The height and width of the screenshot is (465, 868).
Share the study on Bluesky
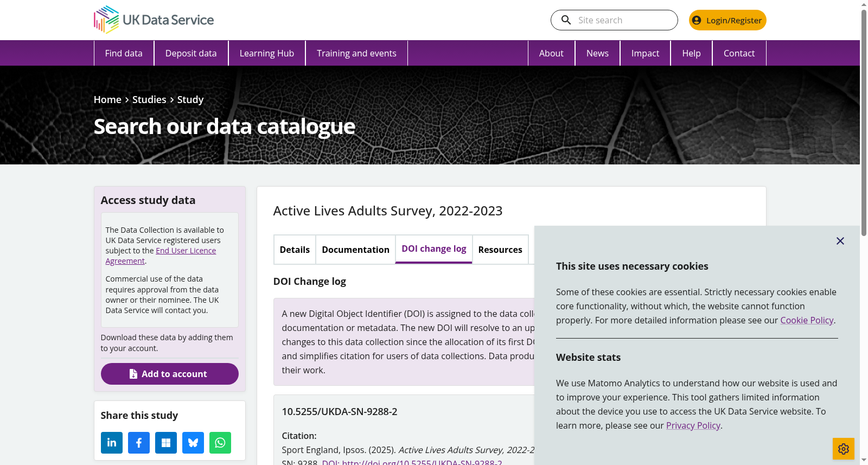point(193,443)
